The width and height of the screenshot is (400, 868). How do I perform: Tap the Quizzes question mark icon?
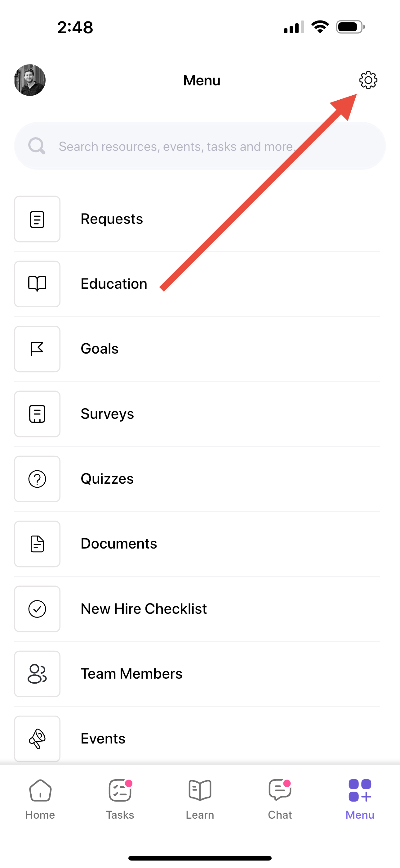(37, 479)
